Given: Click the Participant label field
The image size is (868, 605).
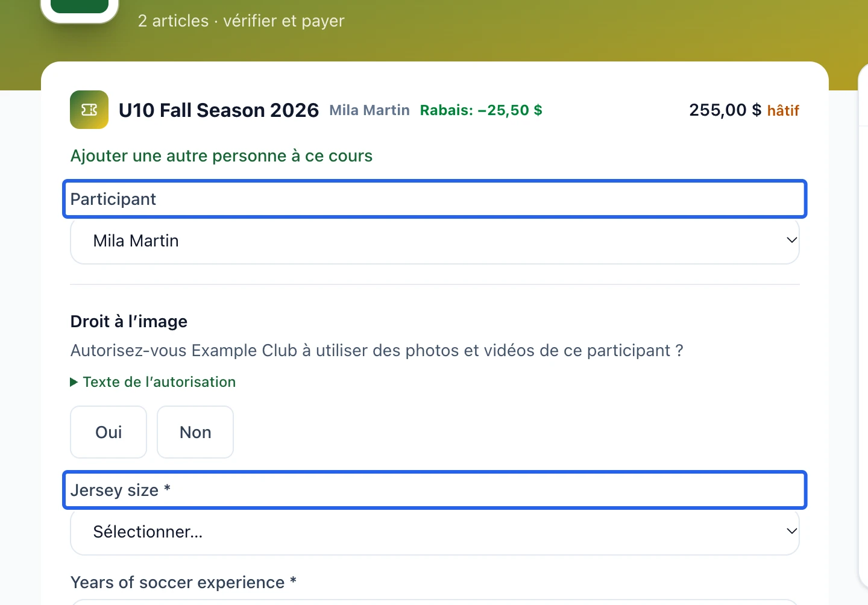Looking at the screenshot, I should [435, 199].
